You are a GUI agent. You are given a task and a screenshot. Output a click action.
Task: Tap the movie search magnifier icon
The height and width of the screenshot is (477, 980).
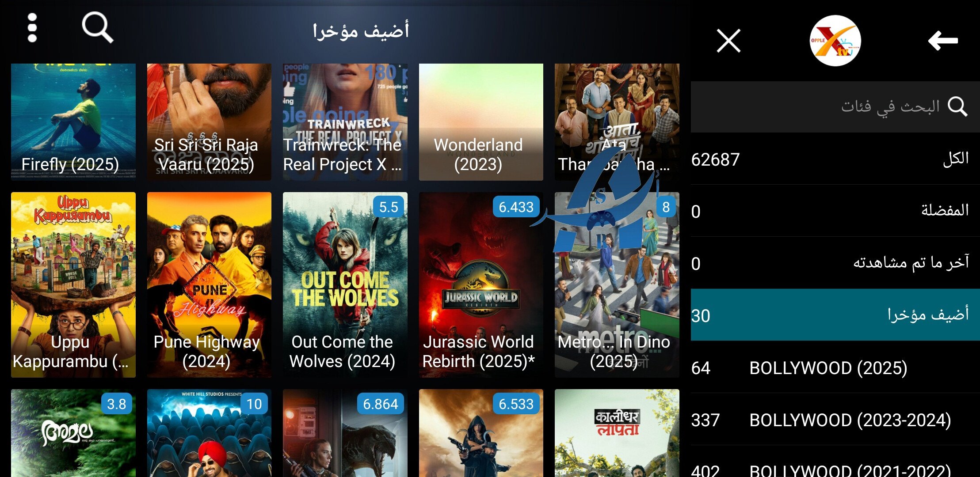[x=97, y=27]
